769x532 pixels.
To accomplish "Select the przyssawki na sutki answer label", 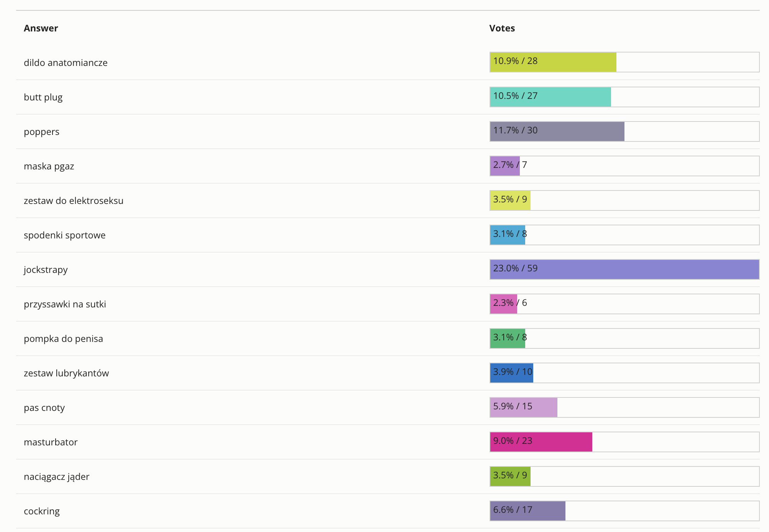I will [x=65, y=304].
